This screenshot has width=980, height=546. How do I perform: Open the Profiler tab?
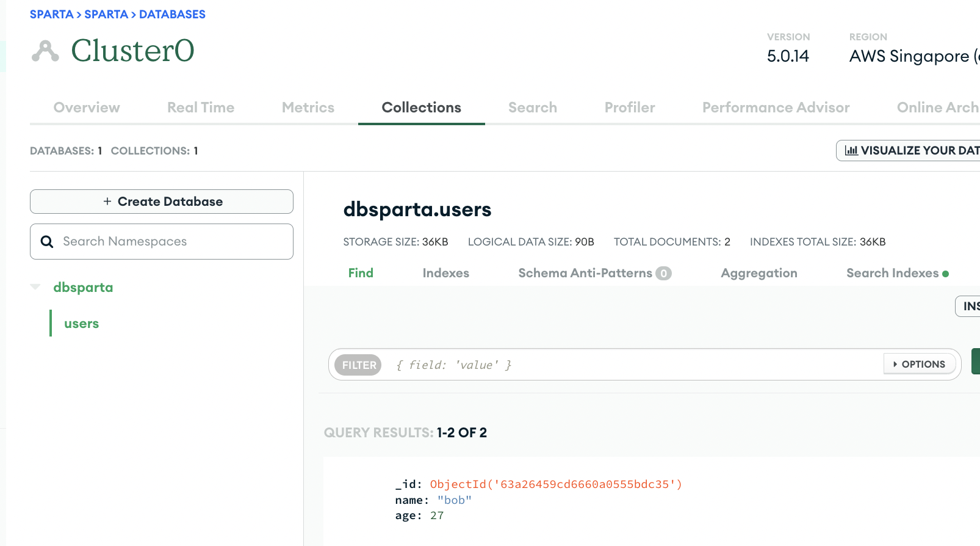click(x=630, y=107)
